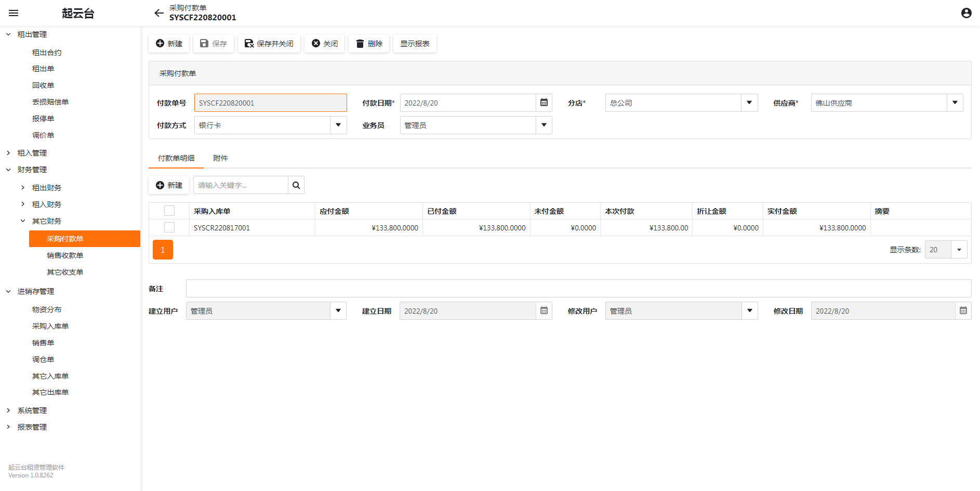Click 保存并关闭 button
The image size is (980, 491).
pyautogui.click(x=269, y=44)
